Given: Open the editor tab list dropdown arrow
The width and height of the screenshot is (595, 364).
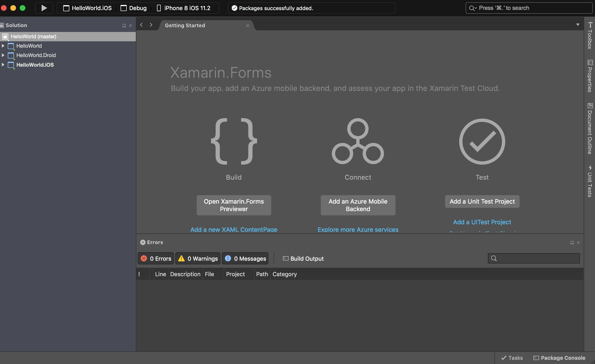Looking at the screenshot, I should [x=578, y=24].
